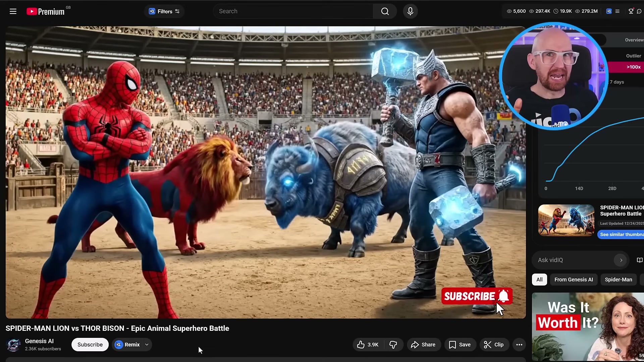
Task: Open the Was It Worth It video
Action: 588,327
